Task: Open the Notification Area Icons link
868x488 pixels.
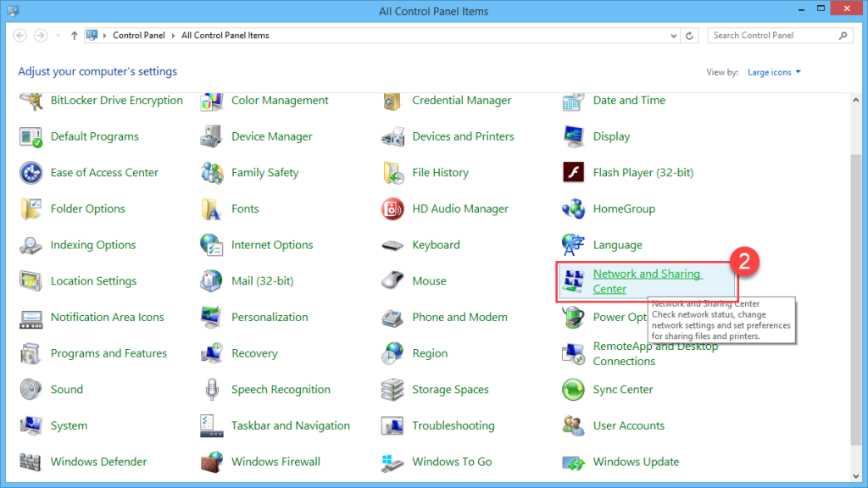Action: [x=108, y=318]
